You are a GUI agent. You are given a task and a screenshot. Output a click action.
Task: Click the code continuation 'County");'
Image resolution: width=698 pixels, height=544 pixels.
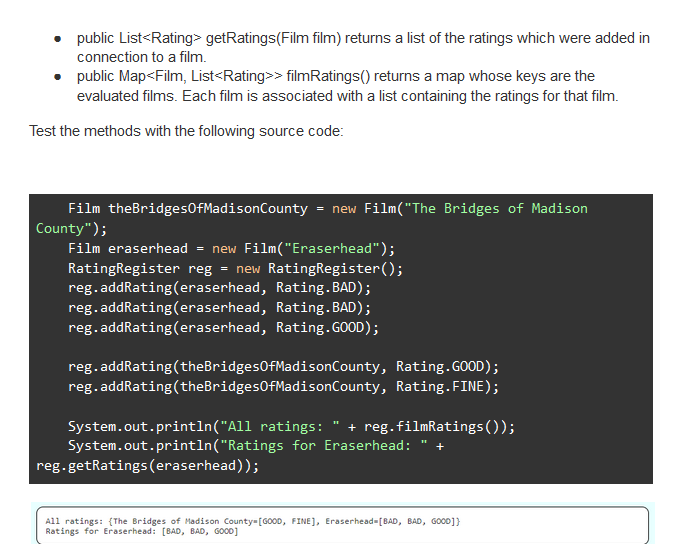pyautogui.click(x=72, y=229)
